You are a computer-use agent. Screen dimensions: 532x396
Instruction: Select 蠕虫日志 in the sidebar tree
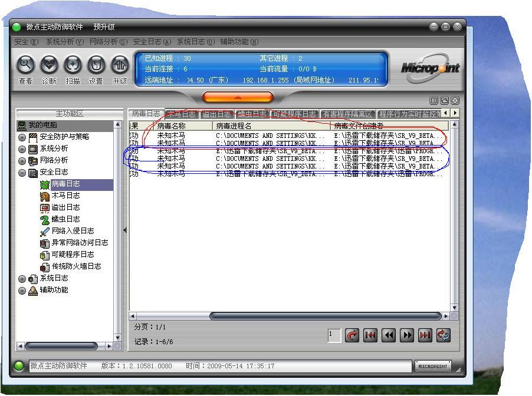pyautogui.click(x=65, y=219)
